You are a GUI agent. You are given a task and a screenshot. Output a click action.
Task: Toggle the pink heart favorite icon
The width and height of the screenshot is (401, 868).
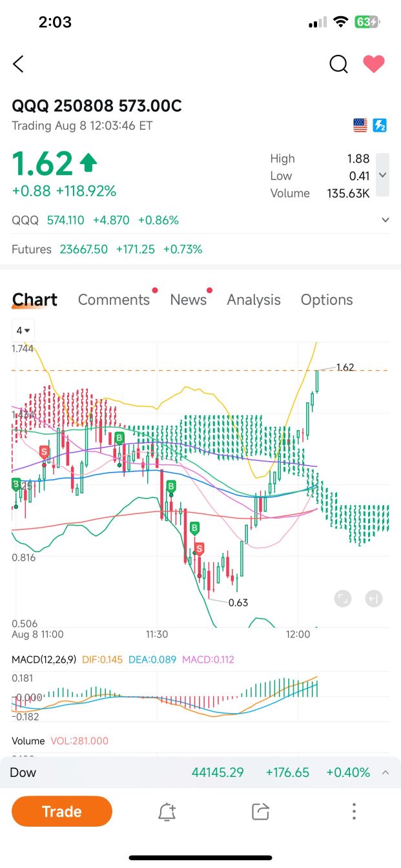pyautogui.click(x=374, y=63)
